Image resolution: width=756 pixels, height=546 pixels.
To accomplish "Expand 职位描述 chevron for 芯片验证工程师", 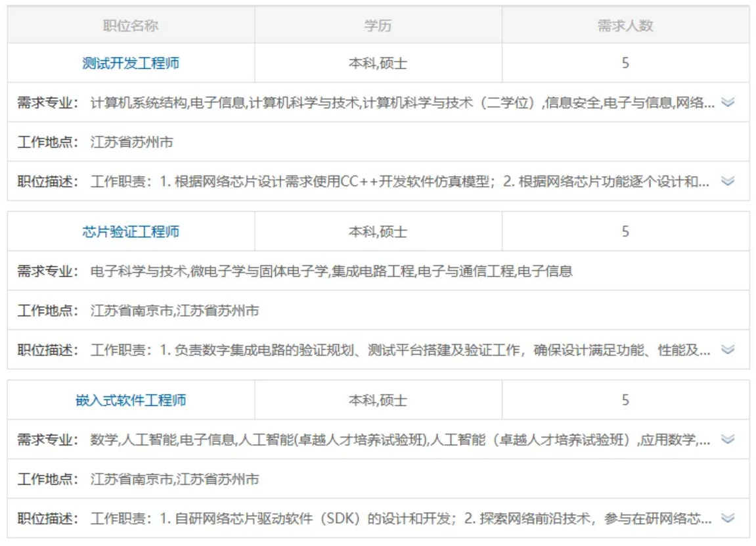I will click(x=727, y=350).
